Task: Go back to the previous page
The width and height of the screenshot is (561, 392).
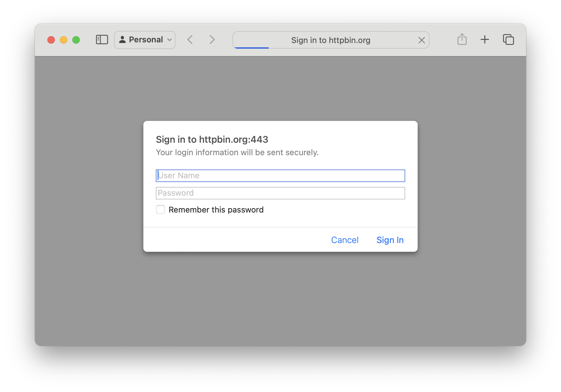Action: tap(190, 40)
